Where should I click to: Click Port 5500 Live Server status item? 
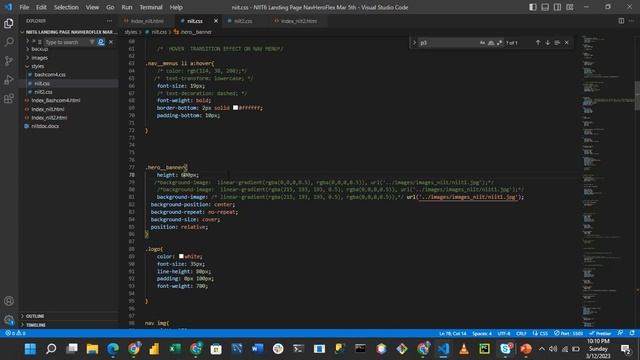[569, 333]
